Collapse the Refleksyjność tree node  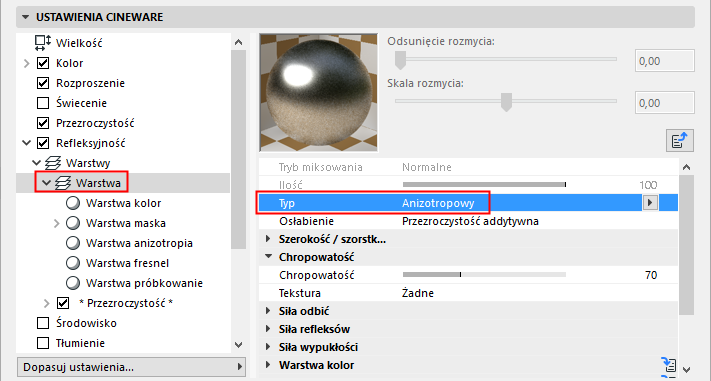26,143
